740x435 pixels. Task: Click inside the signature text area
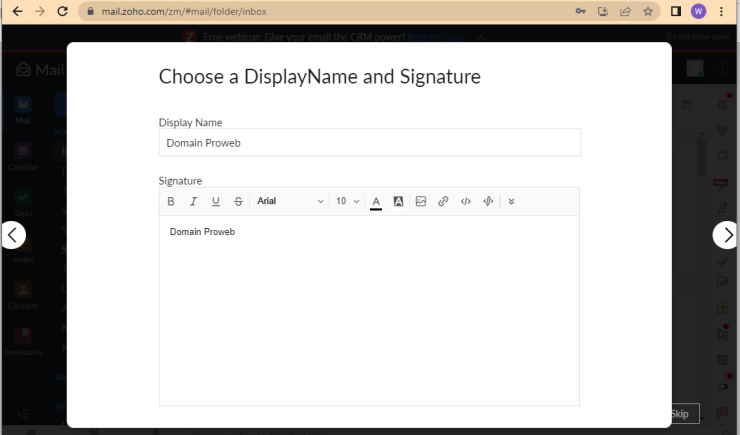click(369, 310)
